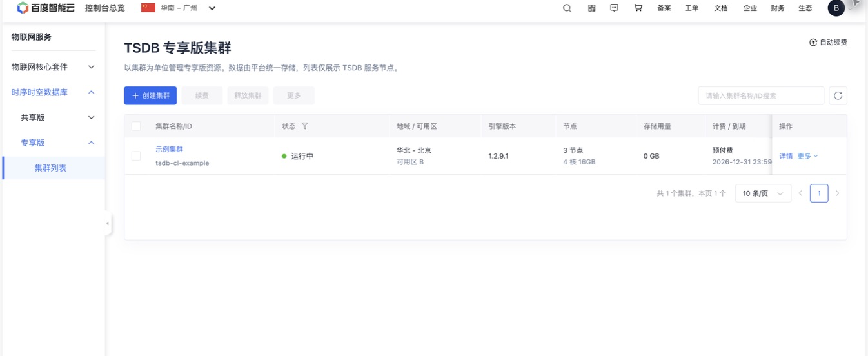Open the 10 条/页 page size dropdown
868x356 pixels.
point(763,193)
